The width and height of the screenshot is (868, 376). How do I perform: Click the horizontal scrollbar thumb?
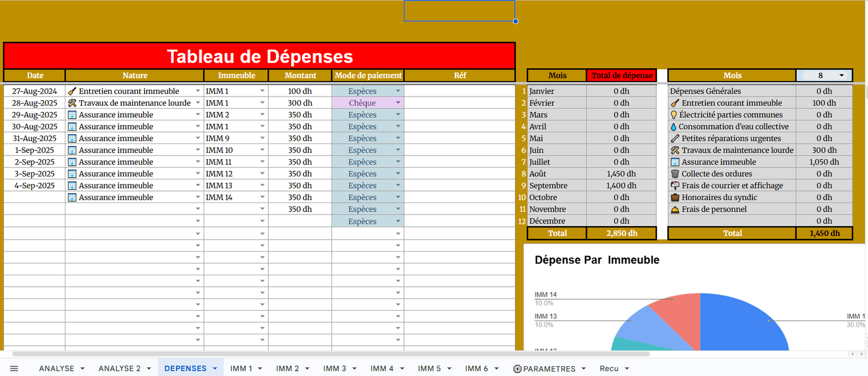331,353
